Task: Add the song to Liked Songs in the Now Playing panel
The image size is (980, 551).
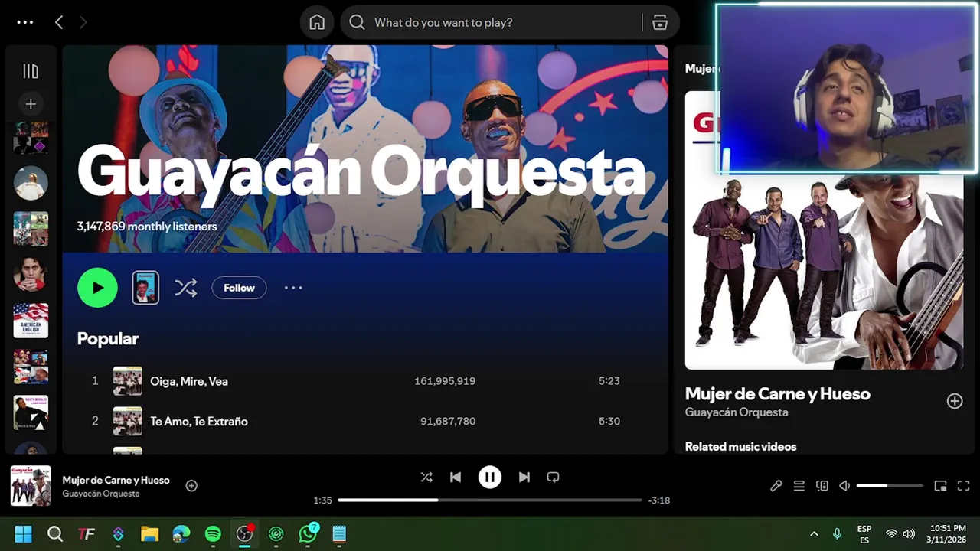Action: (954, 401)
